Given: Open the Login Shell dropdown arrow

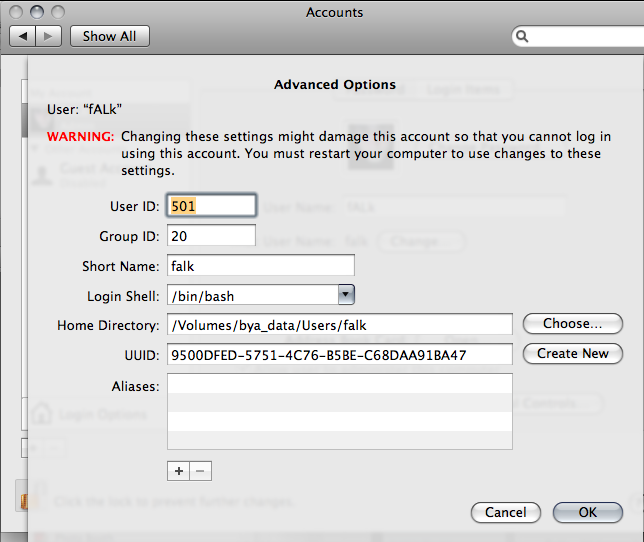Looking at the screenshot, I should (x=346, y=295).
